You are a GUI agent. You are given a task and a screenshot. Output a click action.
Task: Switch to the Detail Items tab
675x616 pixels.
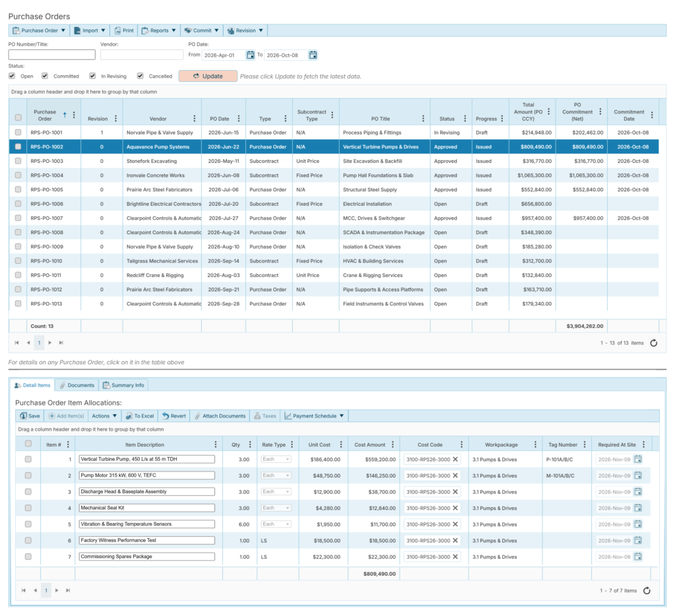33,385
